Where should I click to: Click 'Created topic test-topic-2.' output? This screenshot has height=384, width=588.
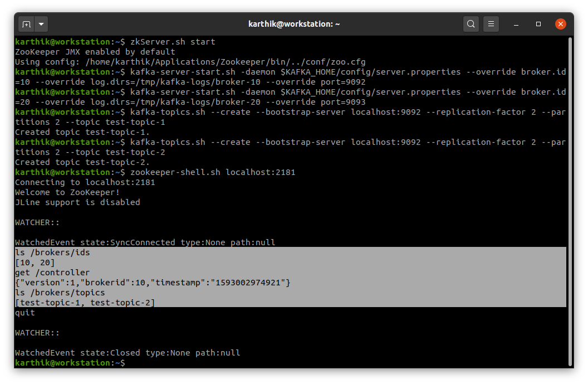[x=82, y=162]
